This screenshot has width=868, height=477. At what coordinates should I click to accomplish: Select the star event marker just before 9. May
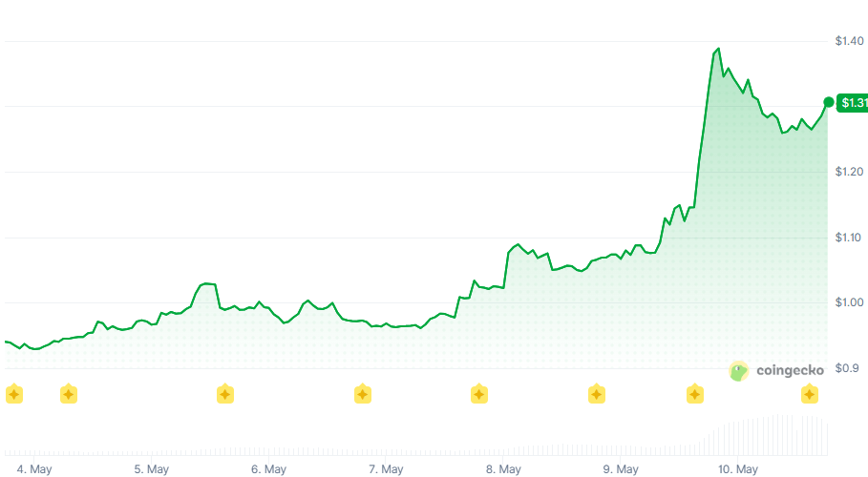[x=596, y=394]
